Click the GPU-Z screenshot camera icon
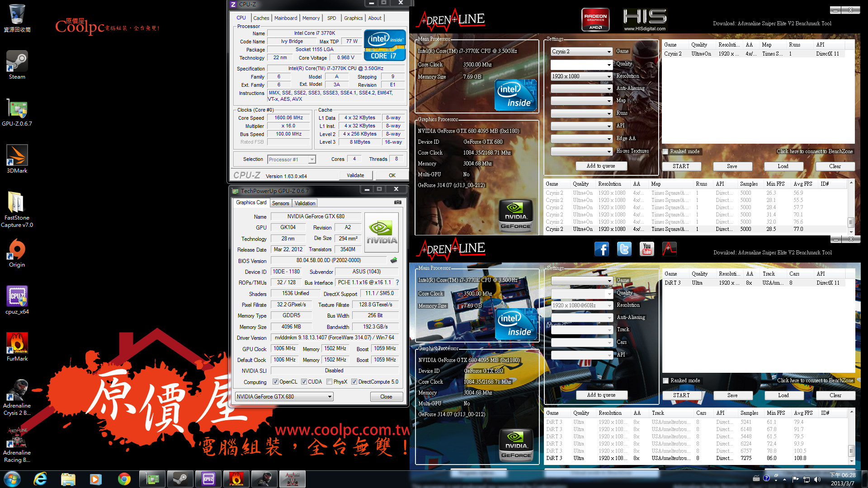 [397, 202]
